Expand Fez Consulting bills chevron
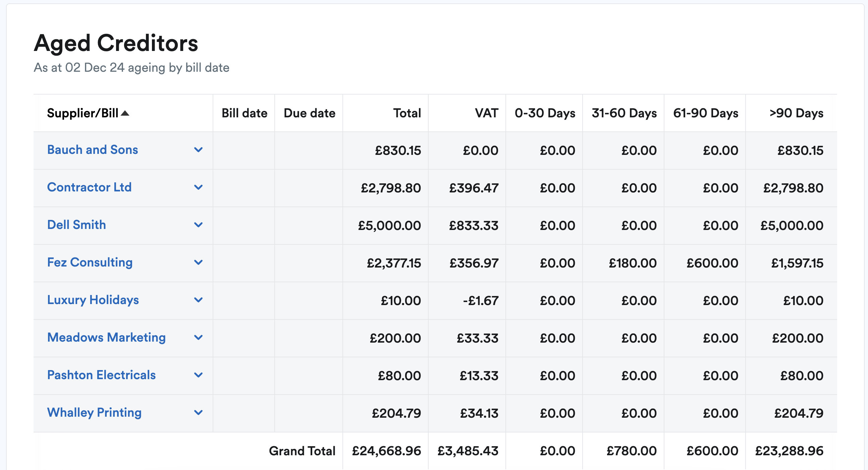868x470 pixels. pyautogui.click(x=199, y=262)
